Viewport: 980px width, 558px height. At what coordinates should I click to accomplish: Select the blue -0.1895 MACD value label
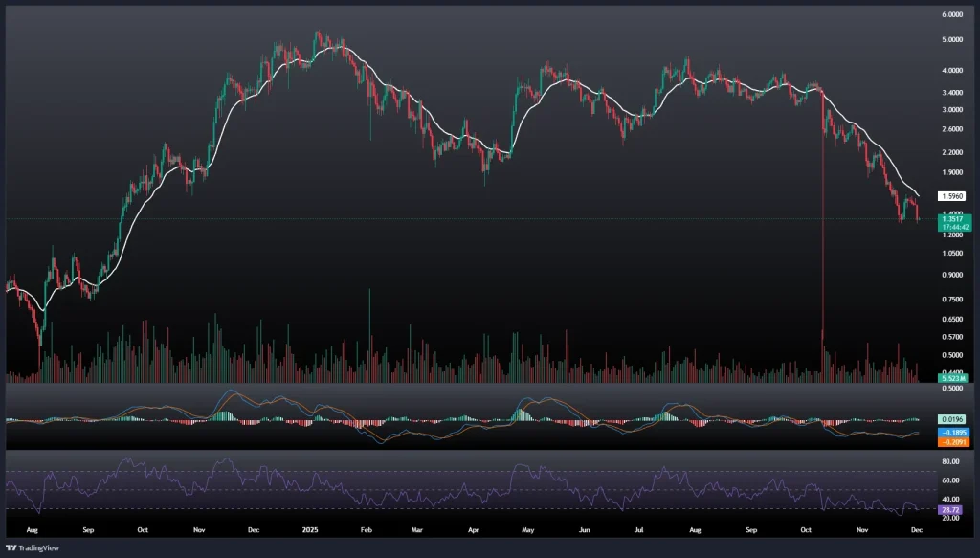click(951, 432)
